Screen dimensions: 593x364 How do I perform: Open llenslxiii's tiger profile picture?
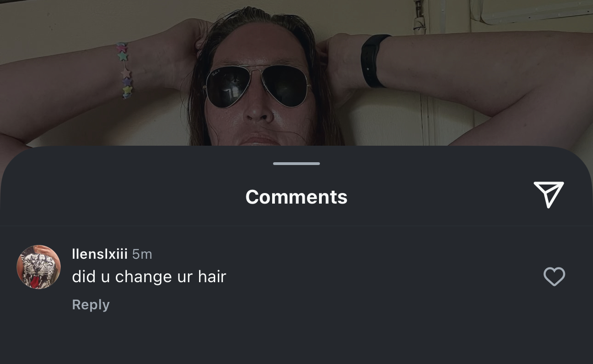(x=39, y=267)
